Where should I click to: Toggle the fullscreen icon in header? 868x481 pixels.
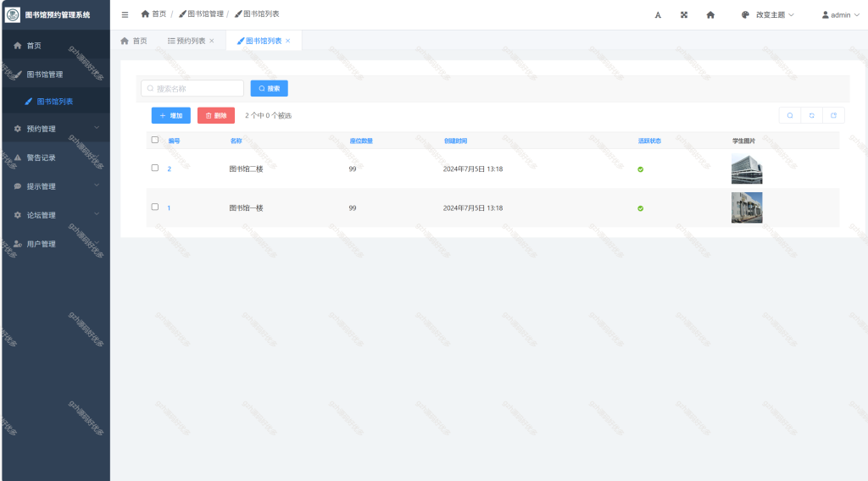click(x=684, y=15)
